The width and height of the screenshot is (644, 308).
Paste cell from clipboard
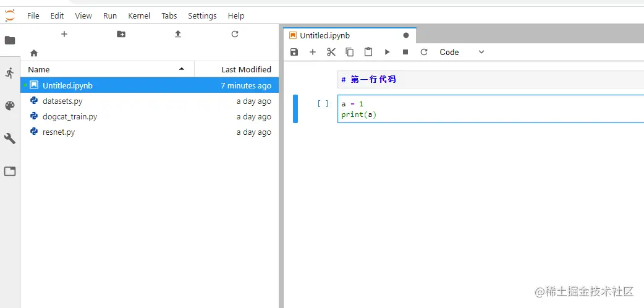click(368, 52)
